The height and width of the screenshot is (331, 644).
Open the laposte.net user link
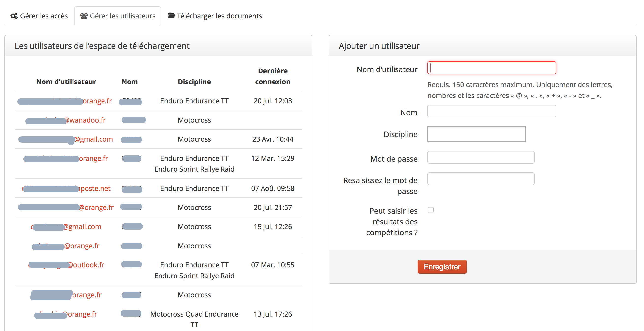tap(66, 189)
